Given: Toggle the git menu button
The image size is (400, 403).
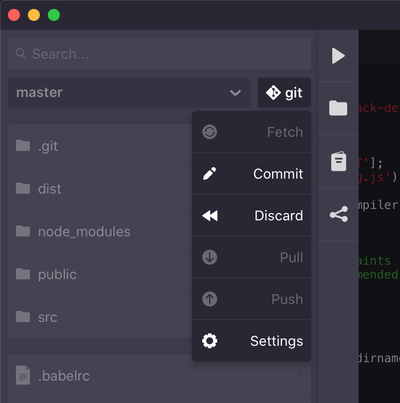Looking at the screenshot, I should click(x=284, y=93).
